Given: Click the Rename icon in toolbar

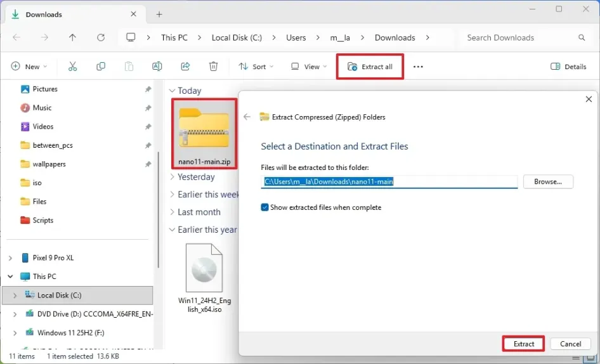Looking at the screenshot, I should pos(157,67).
